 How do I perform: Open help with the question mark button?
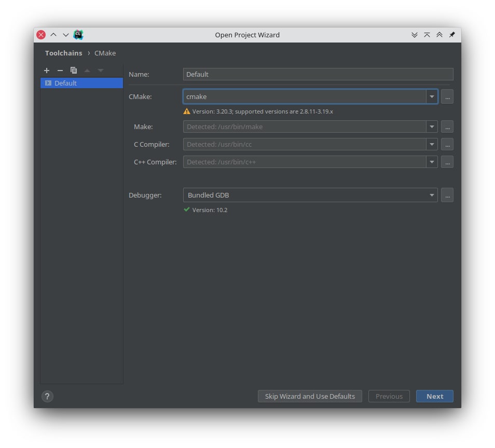(47, 396)
